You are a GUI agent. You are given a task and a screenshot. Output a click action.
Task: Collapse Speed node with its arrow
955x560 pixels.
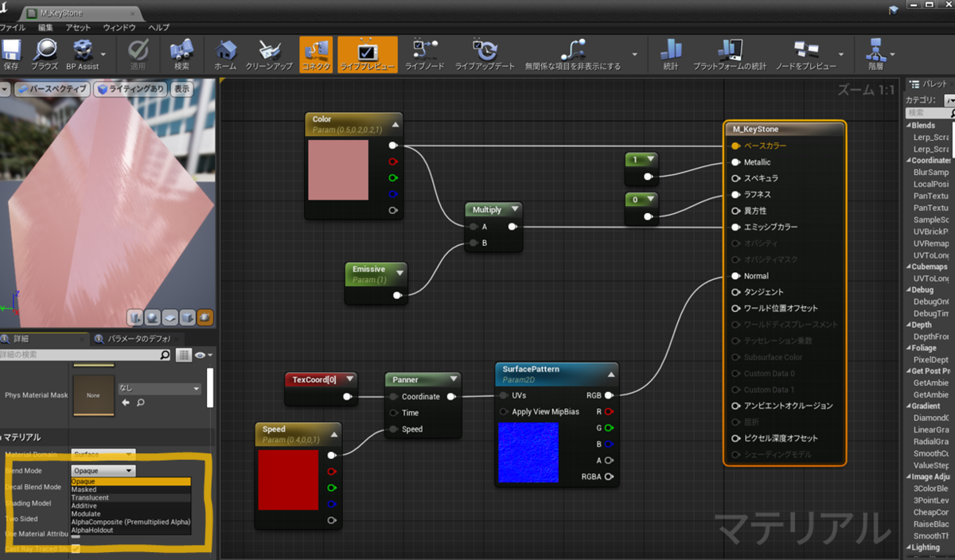click(x=334, y=434)
